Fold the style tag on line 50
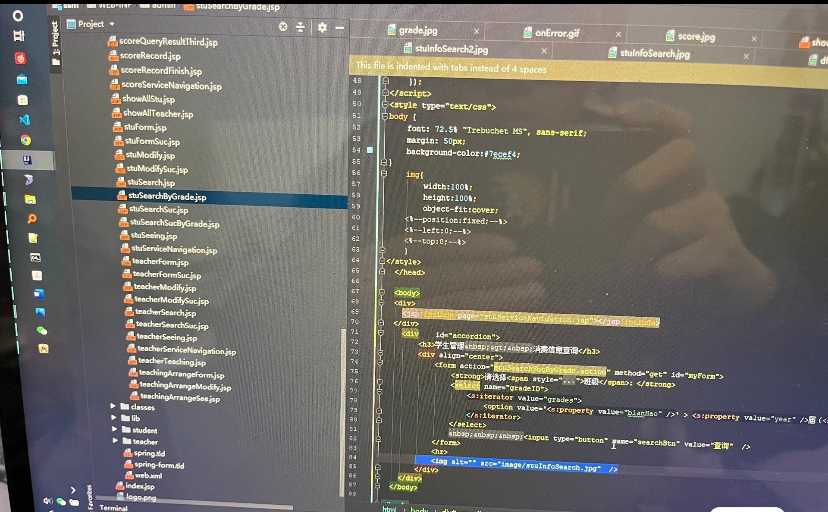 [385, 105]
